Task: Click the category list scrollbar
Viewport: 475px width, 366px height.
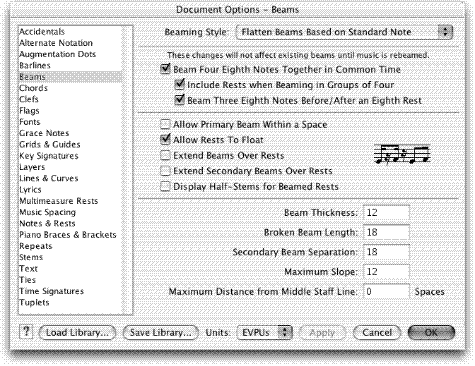Action: click(127, 170)
